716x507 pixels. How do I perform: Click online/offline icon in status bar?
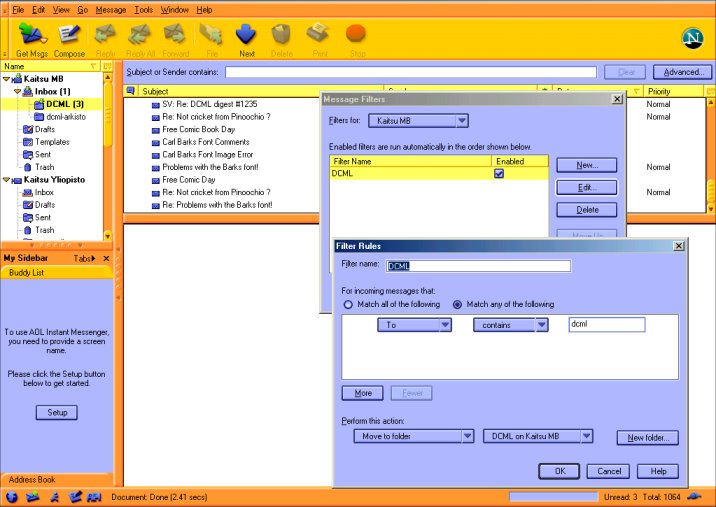pyautogui.click(x=695, y=496)
